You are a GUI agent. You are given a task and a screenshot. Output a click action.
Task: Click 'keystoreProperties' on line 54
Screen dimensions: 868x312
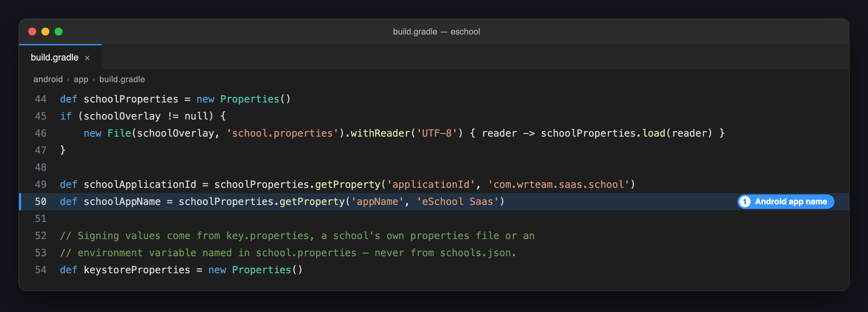(137, 270)
